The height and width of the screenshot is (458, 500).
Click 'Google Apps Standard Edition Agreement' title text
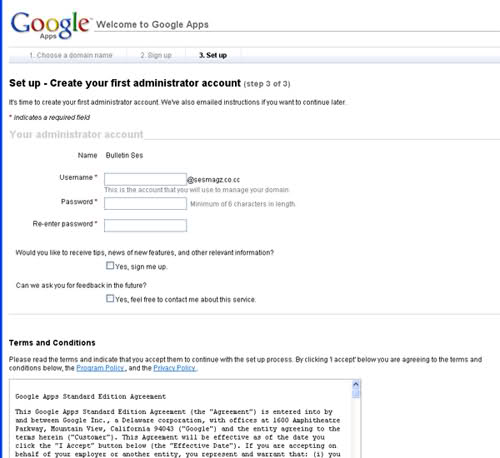[91, 397]
